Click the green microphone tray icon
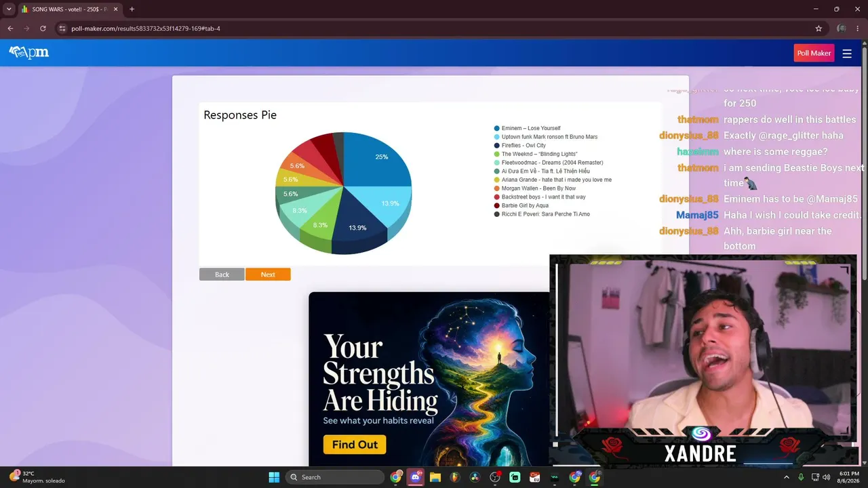Screen dimensions: 868x488 801,477
